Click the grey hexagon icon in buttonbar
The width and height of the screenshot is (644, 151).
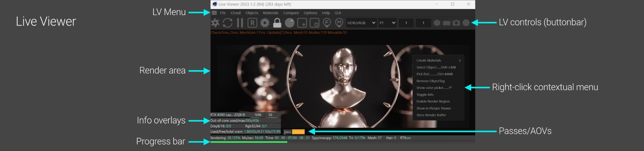(x=437, y=23)
